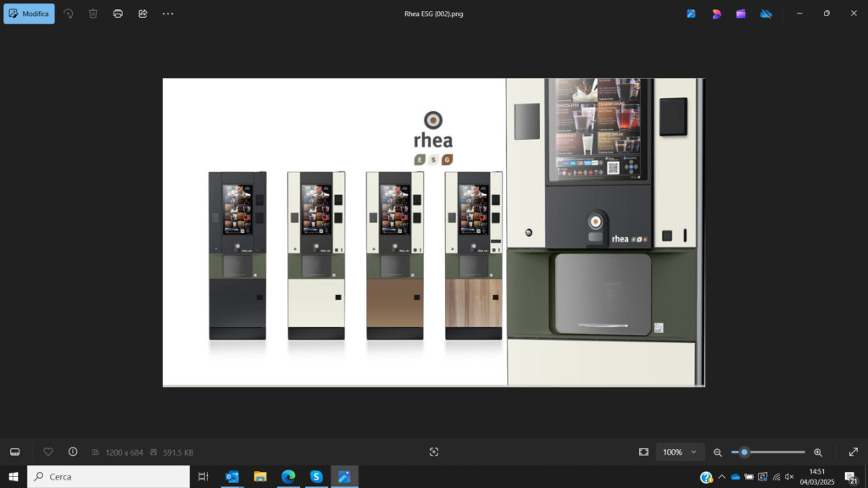The image size is (868, 488).
Task: Launch Microsoft Designer from the title bar
Action: click(x=716, y=14)
